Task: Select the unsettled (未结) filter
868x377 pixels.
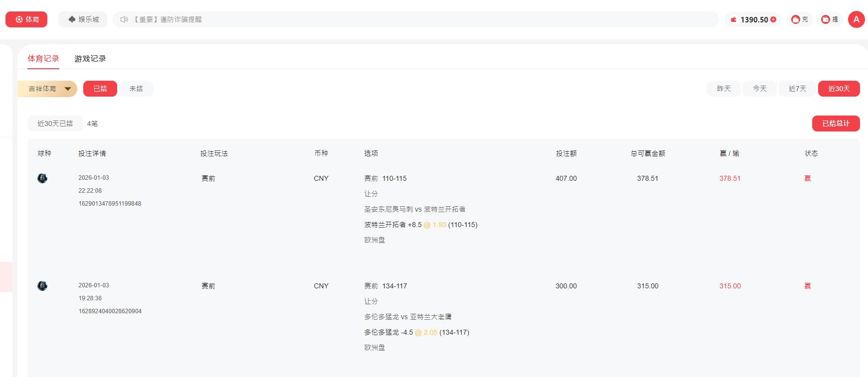Action: tap(136, 89)
